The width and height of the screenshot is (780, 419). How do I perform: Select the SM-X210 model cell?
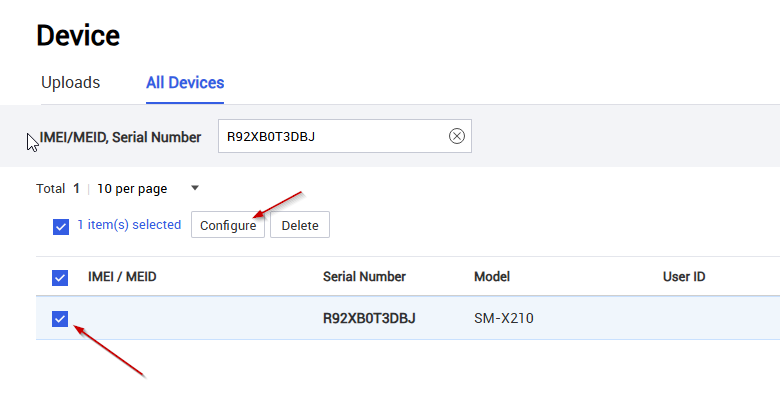tap(504, 318)
